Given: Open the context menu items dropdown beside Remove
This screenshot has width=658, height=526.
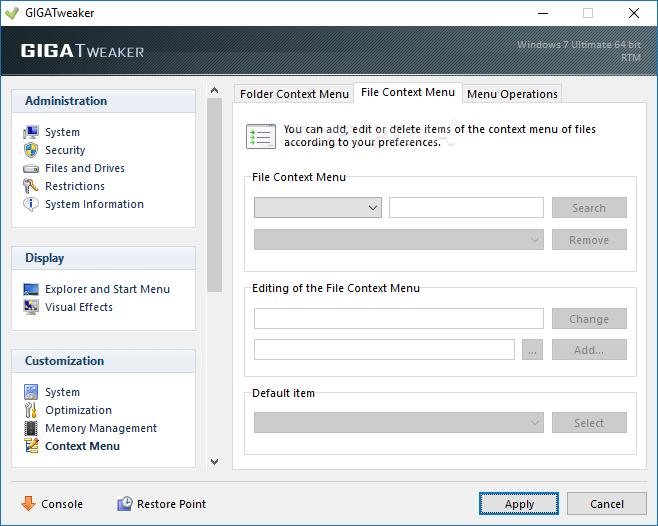Looking at the screenshot, I should pos(399,240).
